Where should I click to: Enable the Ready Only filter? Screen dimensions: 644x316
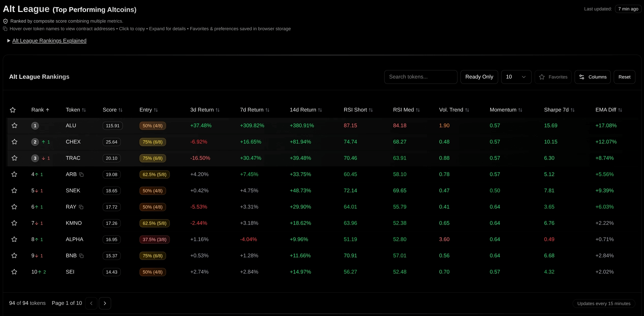point(479,77)
